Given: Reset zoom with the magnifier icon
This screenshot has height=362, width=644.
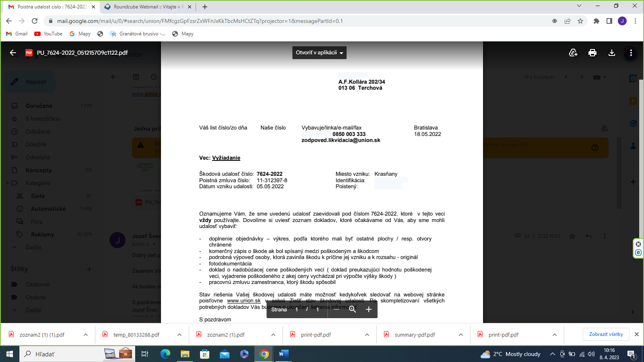Looking at the screenshot, I should click(353, 309).
